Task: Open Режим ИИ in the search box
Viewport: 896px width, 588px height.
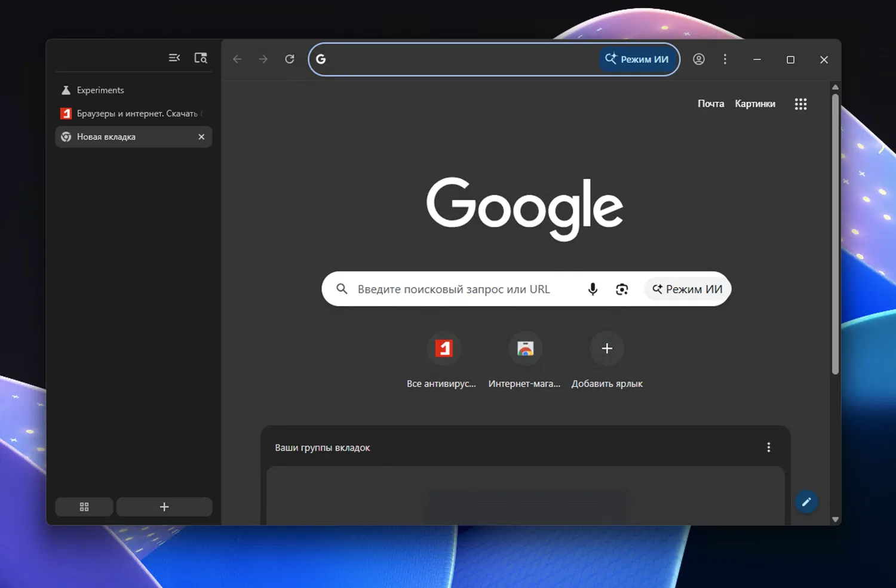Action: [688, 289]
